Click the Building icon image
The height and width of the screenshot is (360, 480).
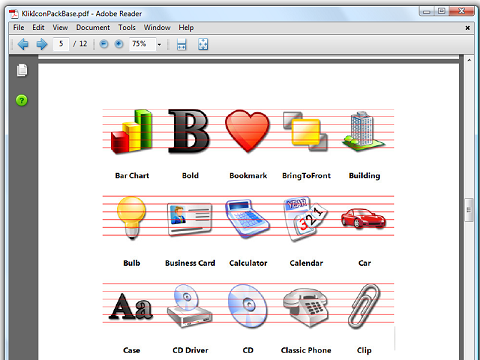coord(363,131)
